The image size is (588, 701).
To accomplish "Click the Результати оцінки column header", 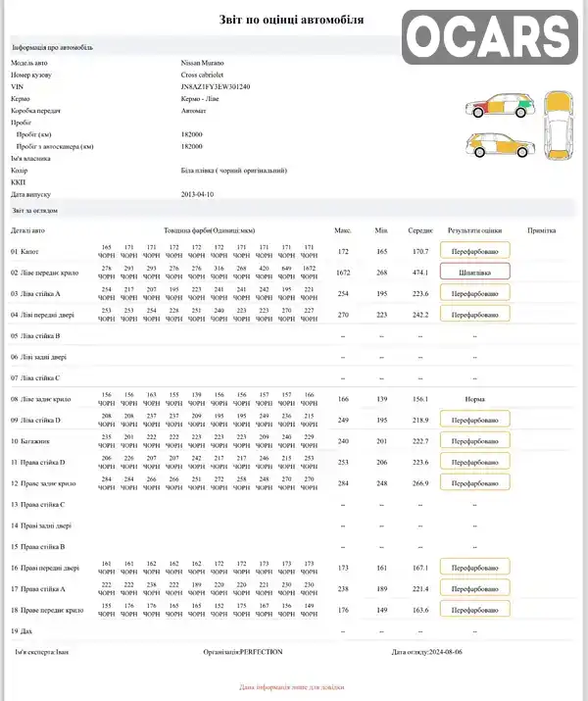I will pos(474,230).
